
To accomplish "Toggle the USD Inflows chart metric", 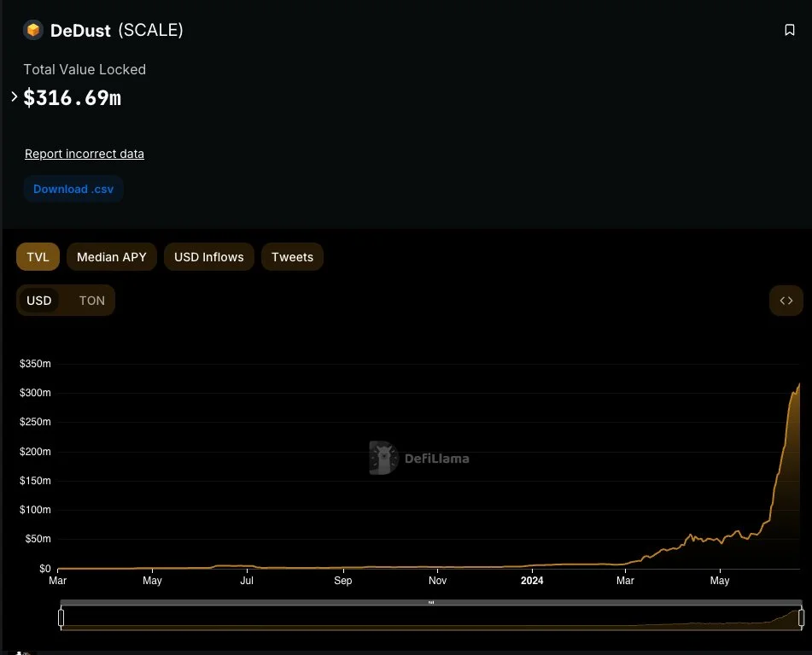I will [x=208, y=257].
